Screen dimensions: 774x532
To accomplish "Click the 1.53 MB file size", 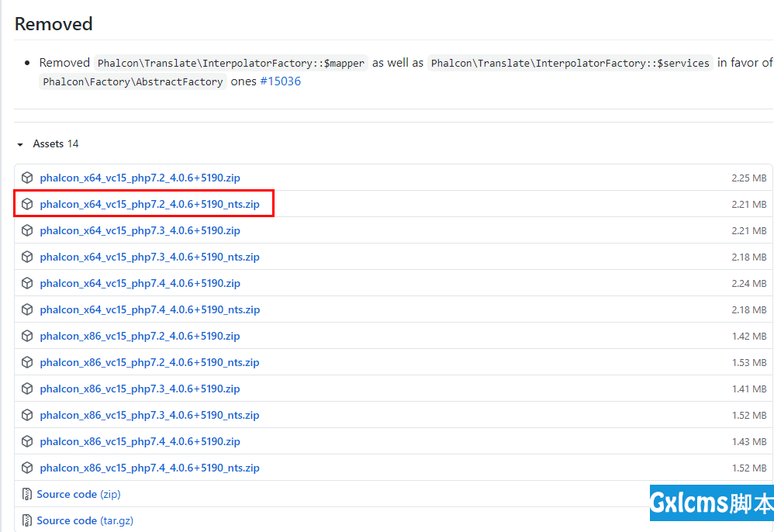I will (749, 363).
